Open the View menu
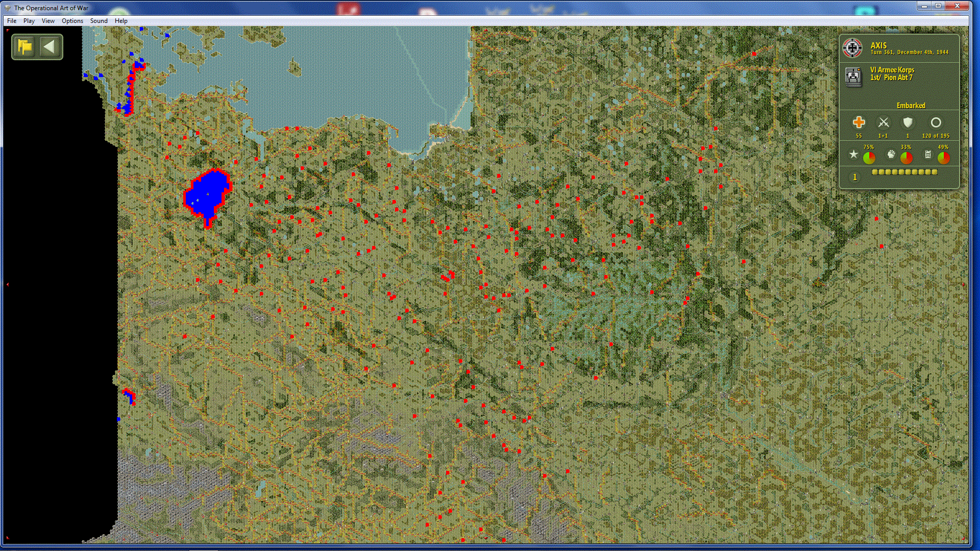The image size is (980, 551). pos(48,21)
